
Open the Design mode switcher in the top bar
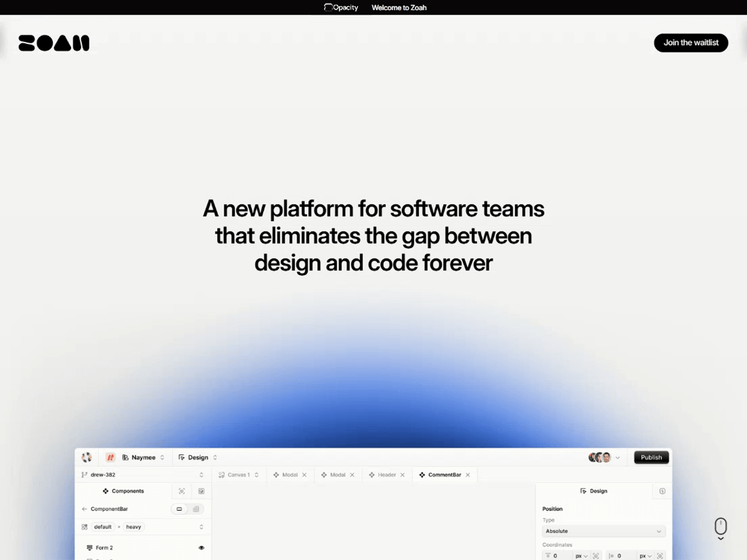[x=198, y=457]
